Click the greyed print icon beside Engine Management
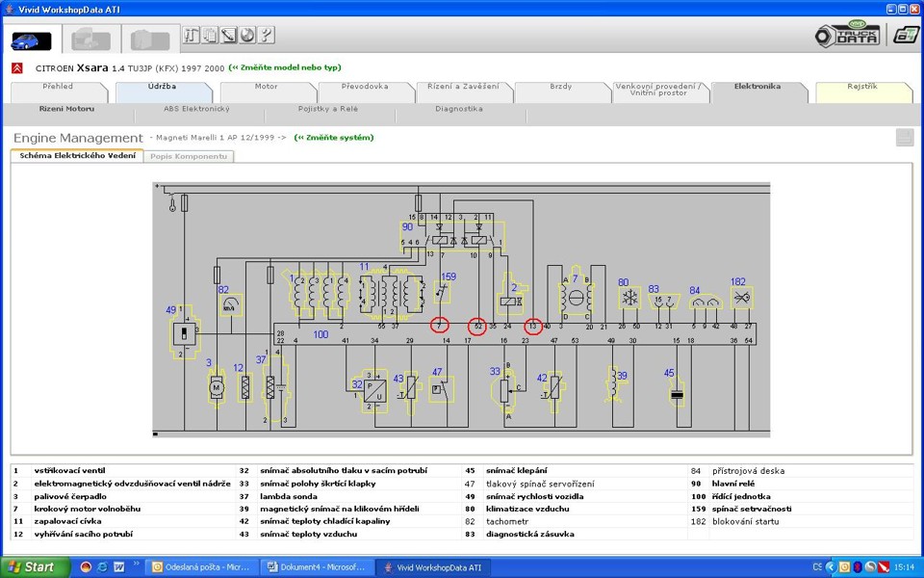 [905, 138]
